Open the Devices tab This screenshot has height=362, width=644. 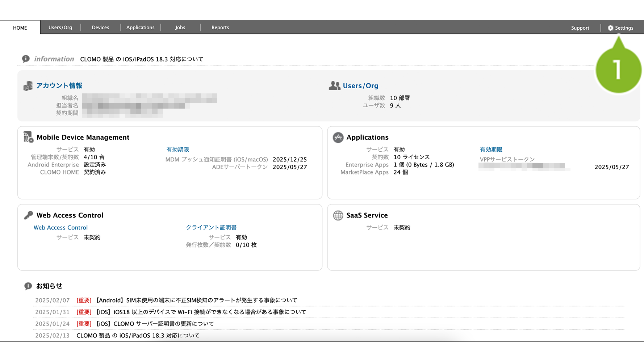coord(100,28)
